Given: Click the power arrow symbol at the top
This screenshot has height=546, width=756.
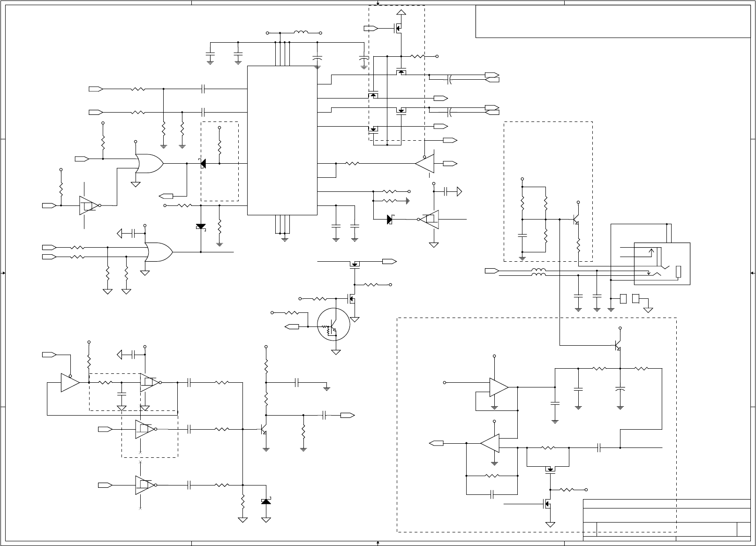Looking at the screenshot, I should 401,12.
